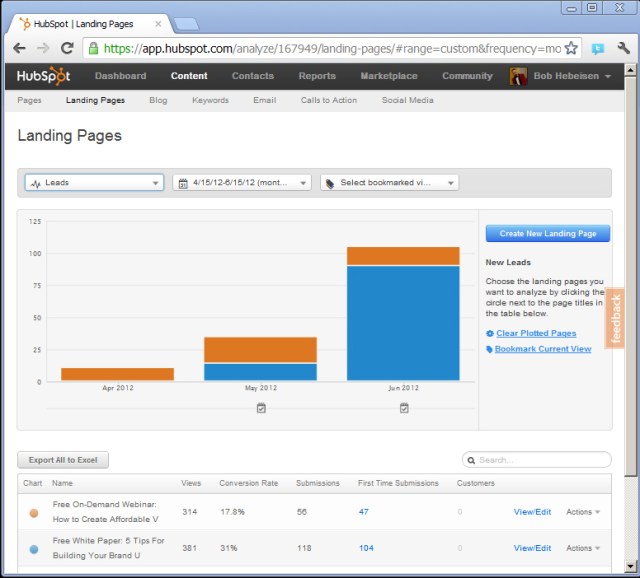Open the date range 4/15/12-6/15/12 dropdown
Viewport: 640px width, 578px height.
(241, 183)
